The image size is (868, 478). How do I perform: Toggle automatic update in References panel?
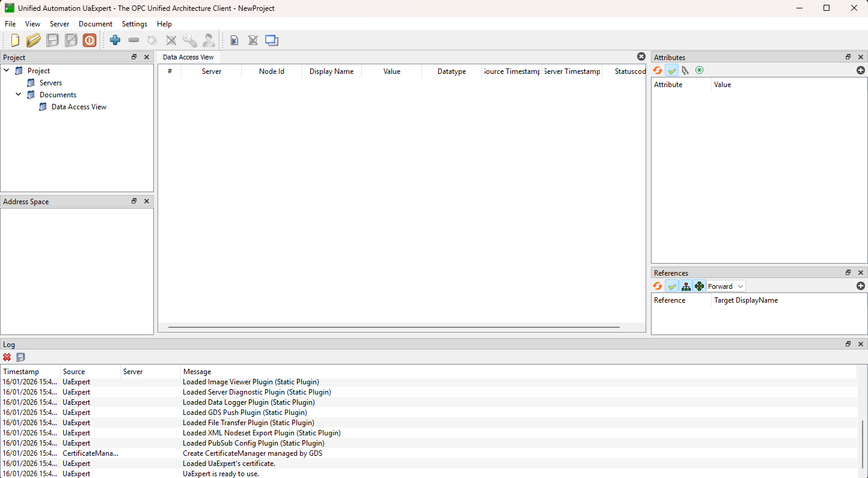(x=671, y=286)
